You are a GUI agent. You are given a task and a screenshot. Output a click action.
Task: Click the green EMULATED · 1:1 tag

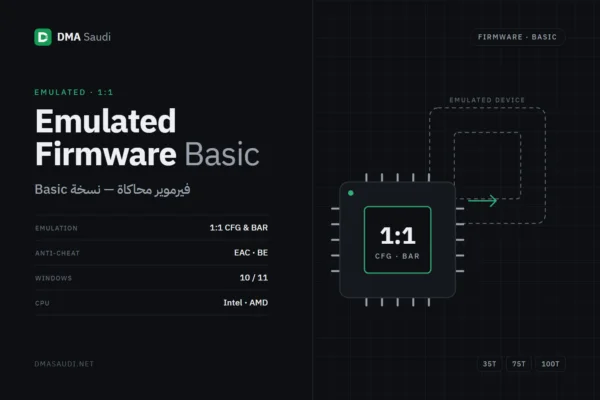click(74, 92)
